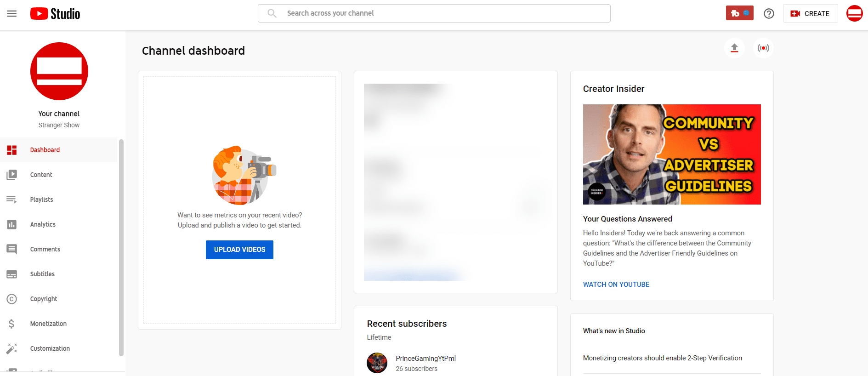This screenshot has height=376, width=868.
Task: Open the account avatar menu
Action: pyautogui.click(x=854, y=13)
